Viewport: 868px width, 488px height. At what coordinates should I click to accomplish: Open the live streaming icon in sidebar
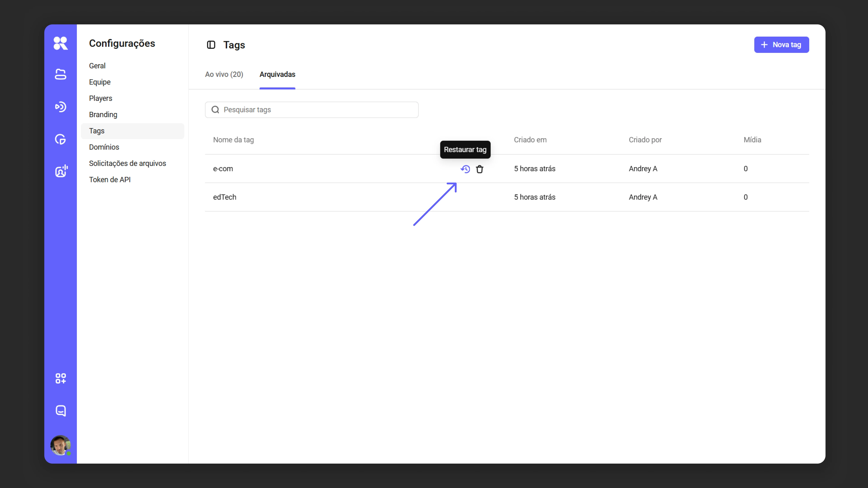[61, 107]
